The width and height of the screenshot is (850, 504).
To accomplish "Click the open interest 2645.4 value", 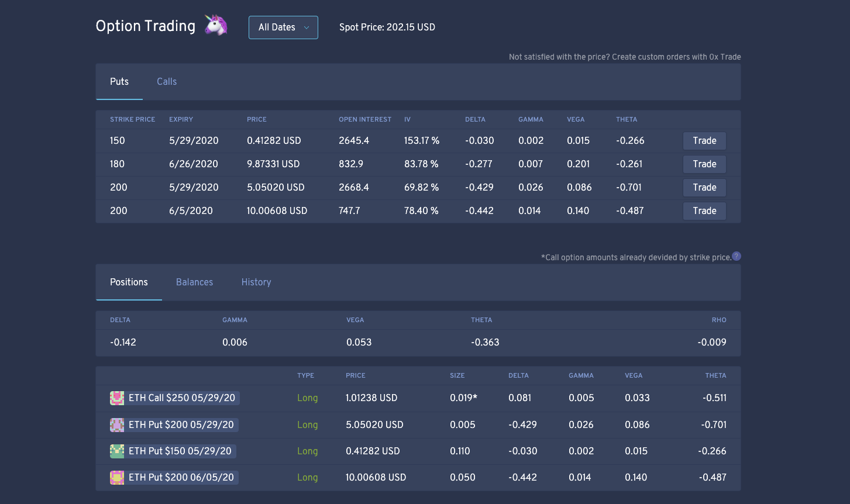I will [354, 141].
